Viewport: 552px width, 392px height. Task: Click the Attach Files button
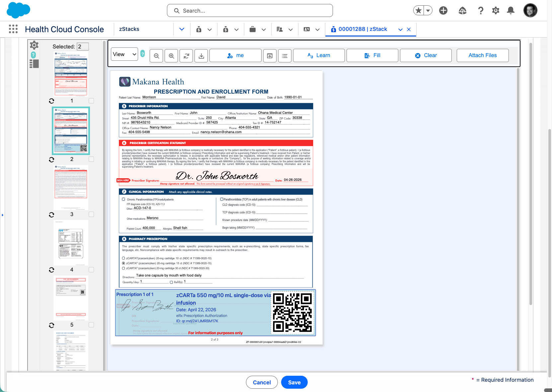pyautogui.click(x=483, y=56)
